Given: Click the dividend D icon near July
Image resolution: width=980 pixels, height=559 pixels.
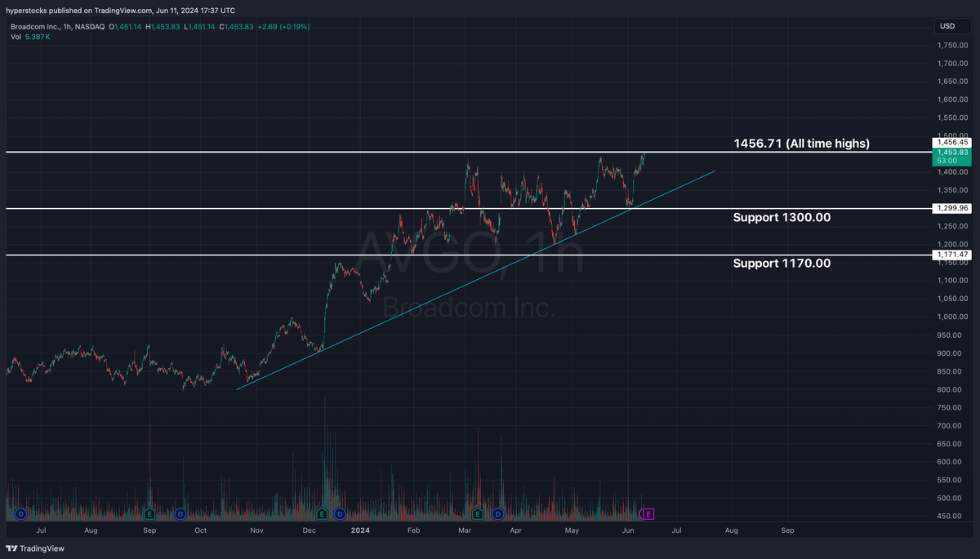Looking at the screenshot, I should pyautogui.click(x=20, y=514).
